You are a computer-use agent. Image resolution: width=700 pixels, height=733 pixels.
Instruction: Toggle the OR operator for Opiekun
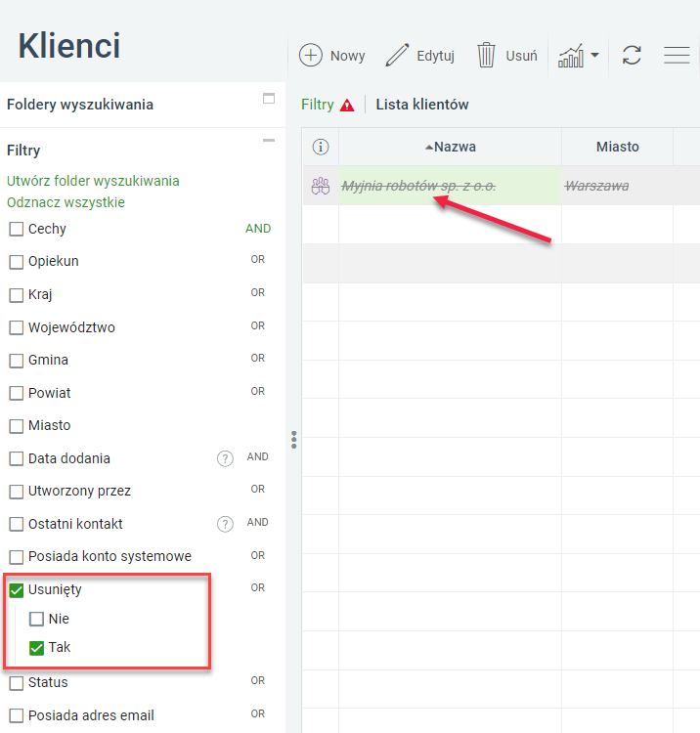258,259
